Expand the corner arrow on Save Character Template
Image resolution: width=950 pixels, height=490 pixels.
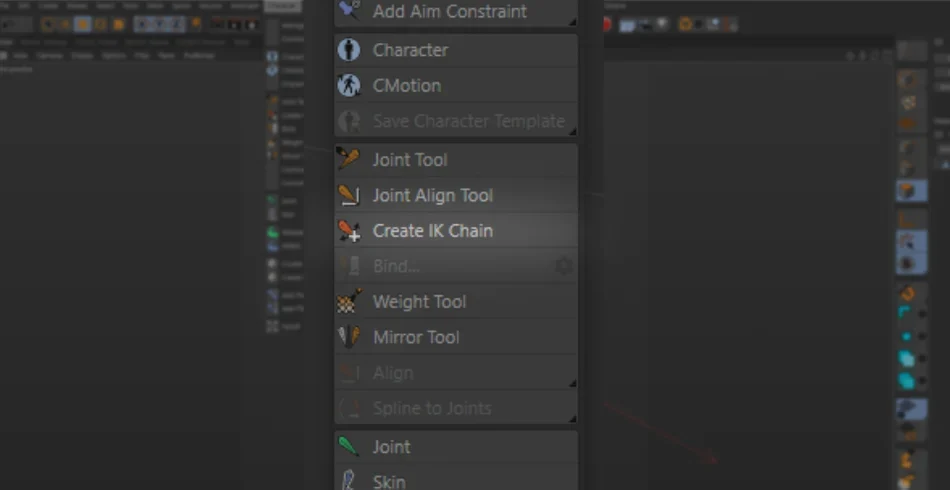coord(573,131)
